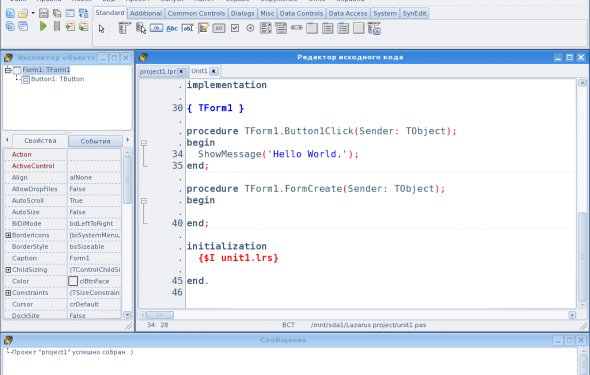Select the TCheckBox component icon

(235, 28)
